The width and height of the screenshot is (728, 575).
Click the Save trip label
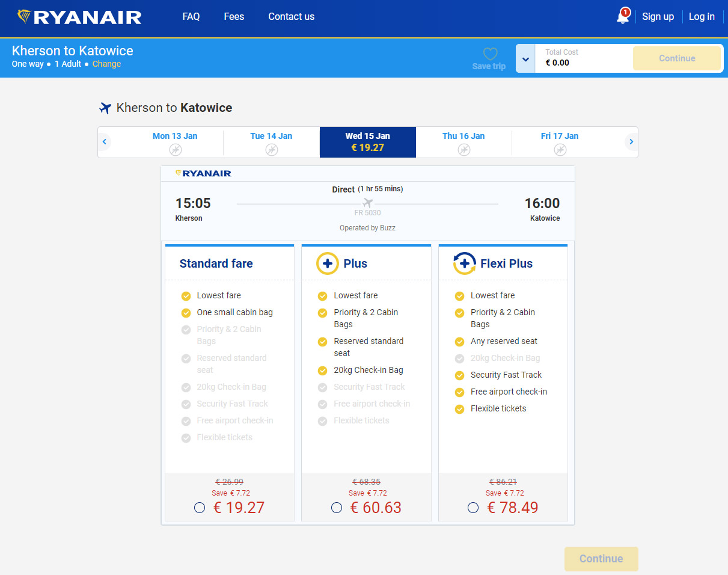[x=489, y=66]
